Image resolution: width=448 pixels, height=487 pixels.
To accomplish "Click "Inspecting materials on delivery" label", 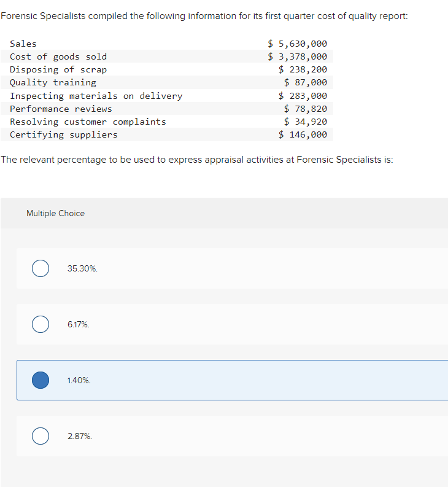I will (96, 96).
